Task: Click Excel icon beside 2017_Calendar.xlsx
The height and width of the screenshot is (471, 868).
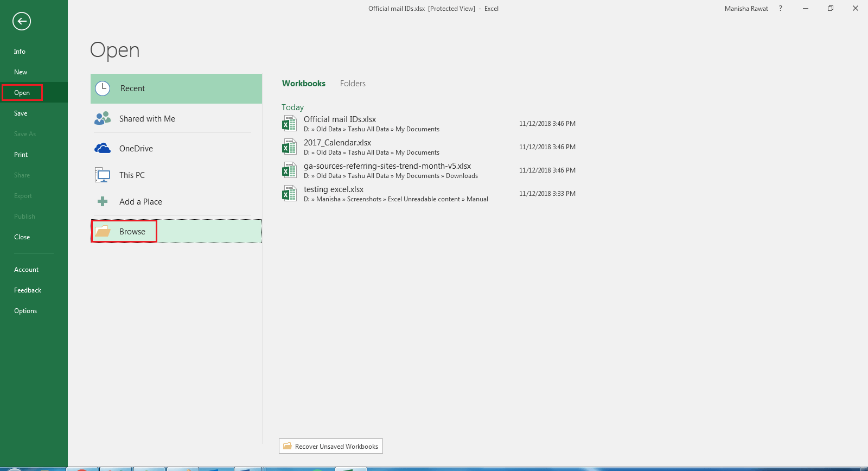Action: point(289,147)
